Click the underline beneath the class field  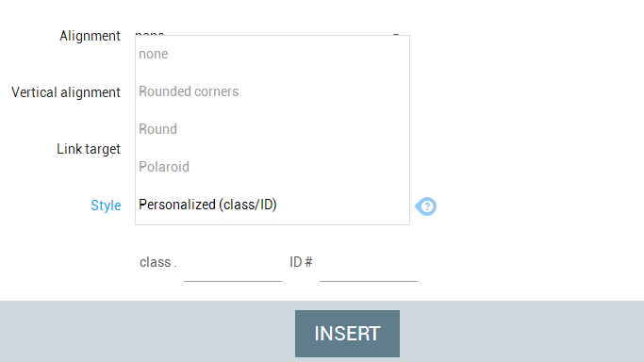click(233, 281)
